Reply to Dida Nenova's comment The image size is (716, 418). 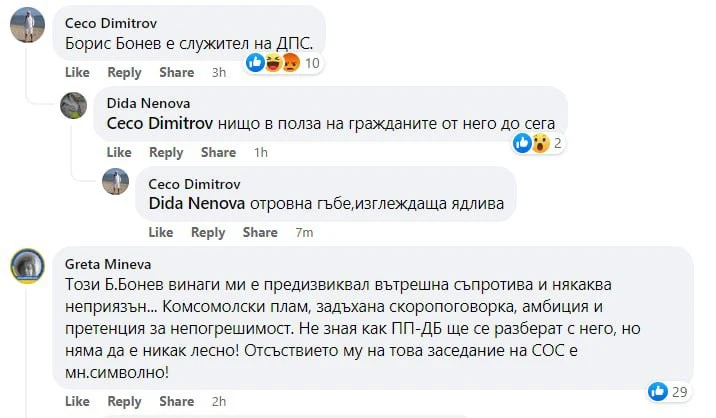tap(166, 152)
